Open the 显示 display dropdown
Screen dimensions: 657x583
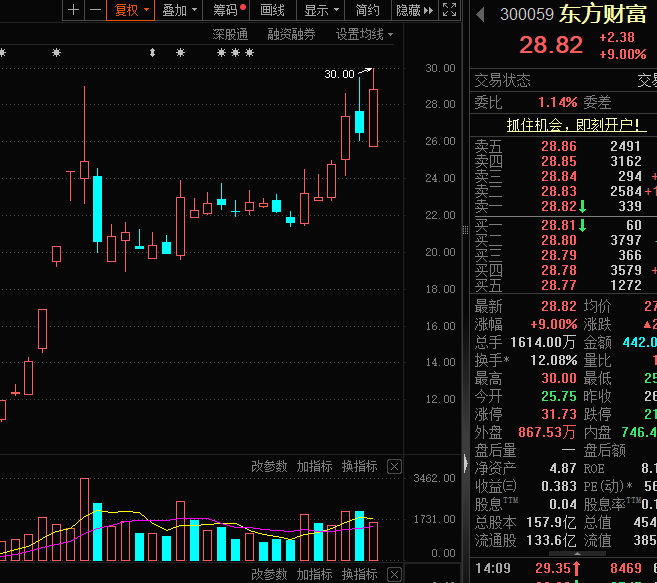(321, 10)
